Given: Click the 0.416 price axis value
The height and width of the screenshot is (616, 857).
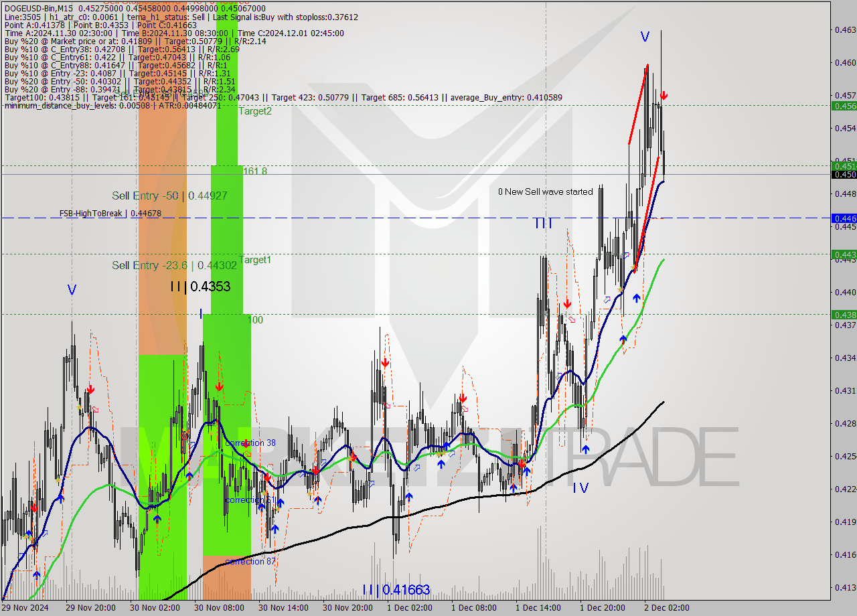Looking at the screenshot, I should 844,554.
